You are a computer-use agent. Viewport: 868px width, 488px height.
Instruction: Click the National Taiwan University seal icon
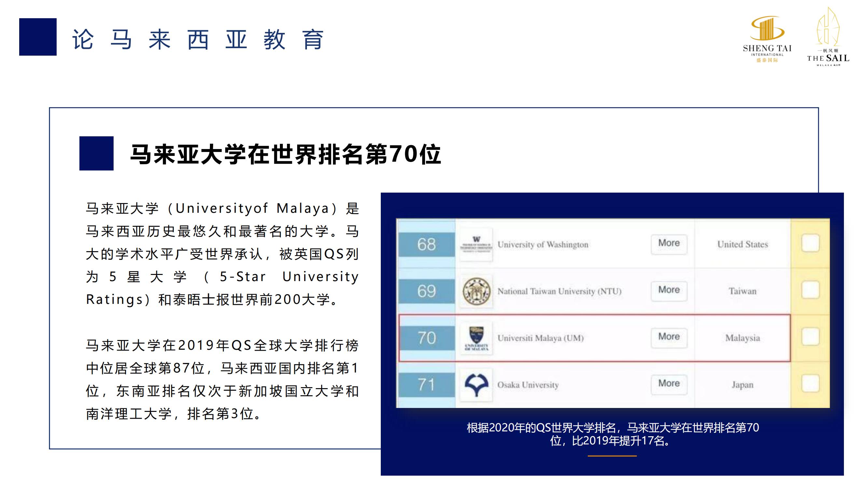476,291
